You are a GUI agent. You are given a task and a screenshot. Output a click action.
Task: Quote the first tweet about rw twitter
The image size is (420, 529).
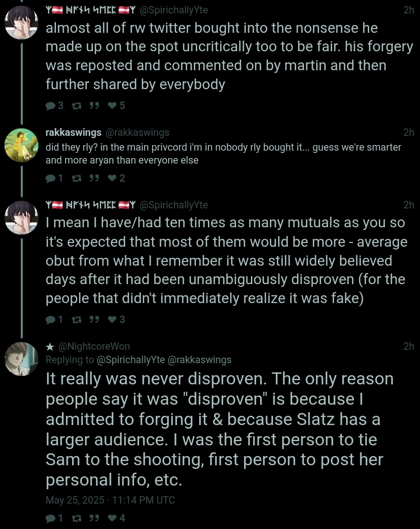[94, 106]
